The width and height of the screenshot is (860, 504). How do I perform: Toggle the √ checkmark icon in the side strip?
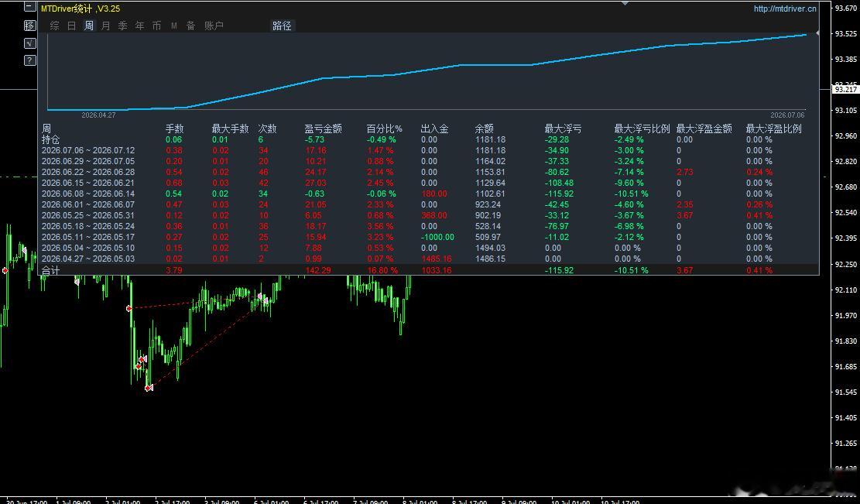29,43
